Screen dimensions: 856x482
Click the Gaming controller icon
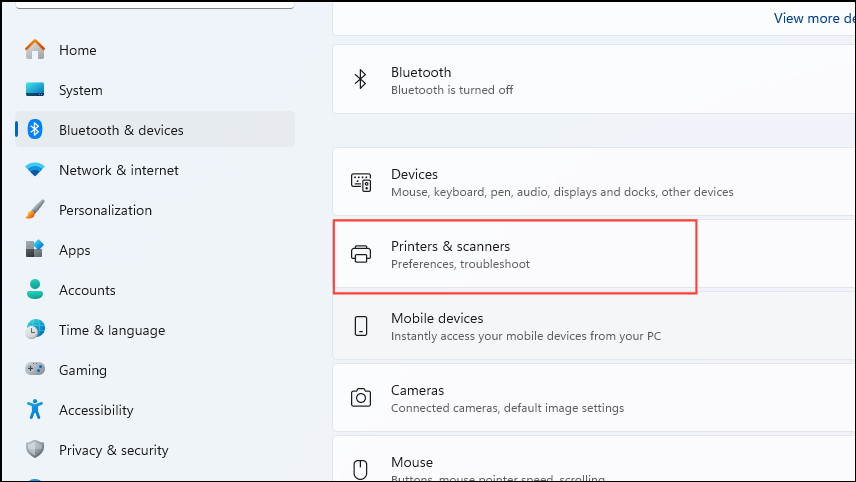tap(35, 369)
